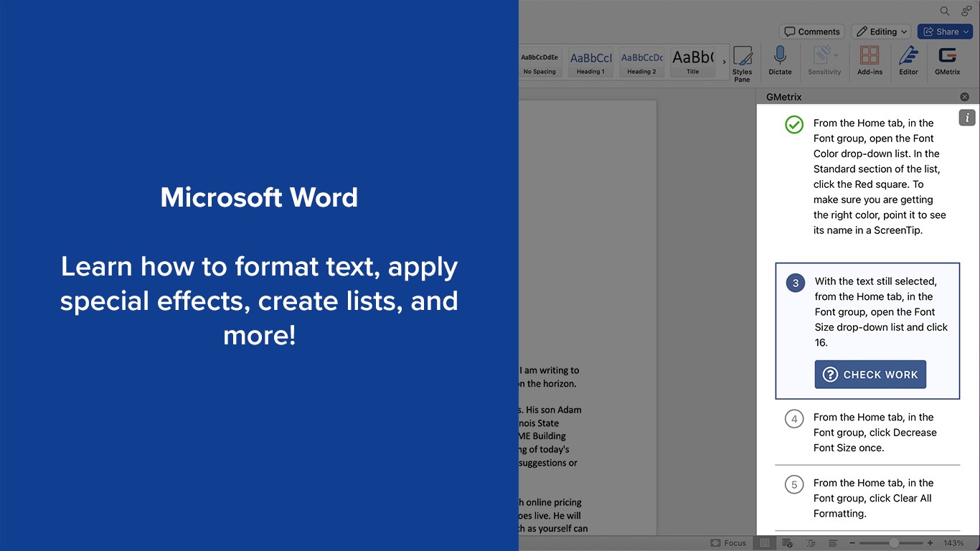980x551 pixels.
Task: Enable Focus mode in status bar
Action: pos(728,543)
